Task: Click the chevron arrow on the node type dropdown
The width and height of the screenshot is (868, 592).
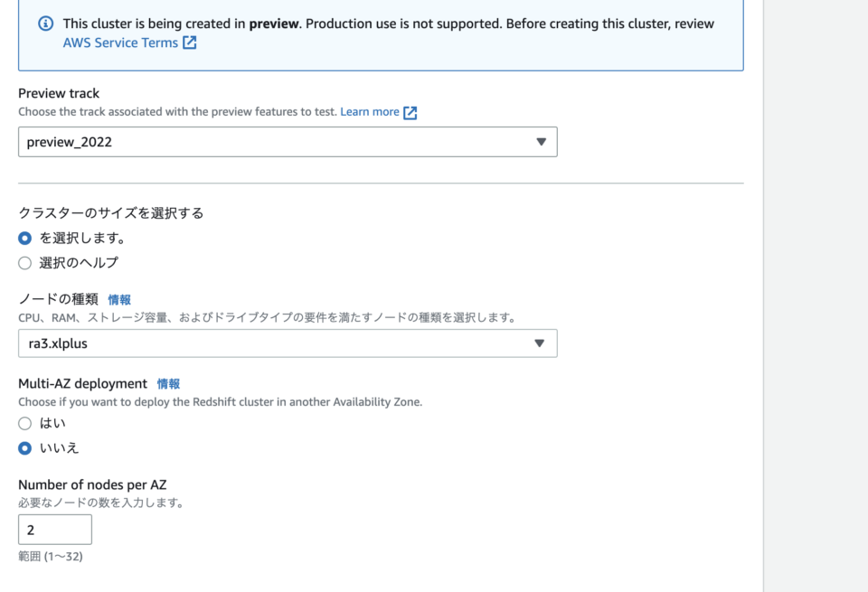Action: point(541,343)
